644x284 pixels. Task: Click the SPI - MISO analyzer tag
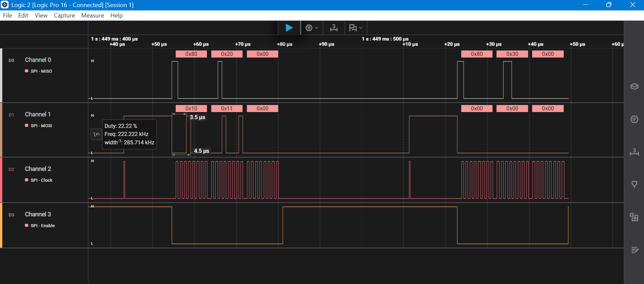(39, 71)
